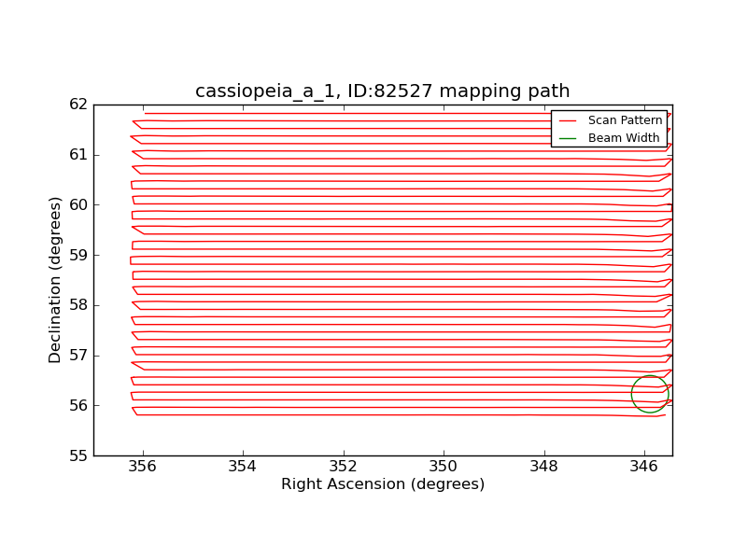Click the y-axis tick label 56

(x=78, y=406)
